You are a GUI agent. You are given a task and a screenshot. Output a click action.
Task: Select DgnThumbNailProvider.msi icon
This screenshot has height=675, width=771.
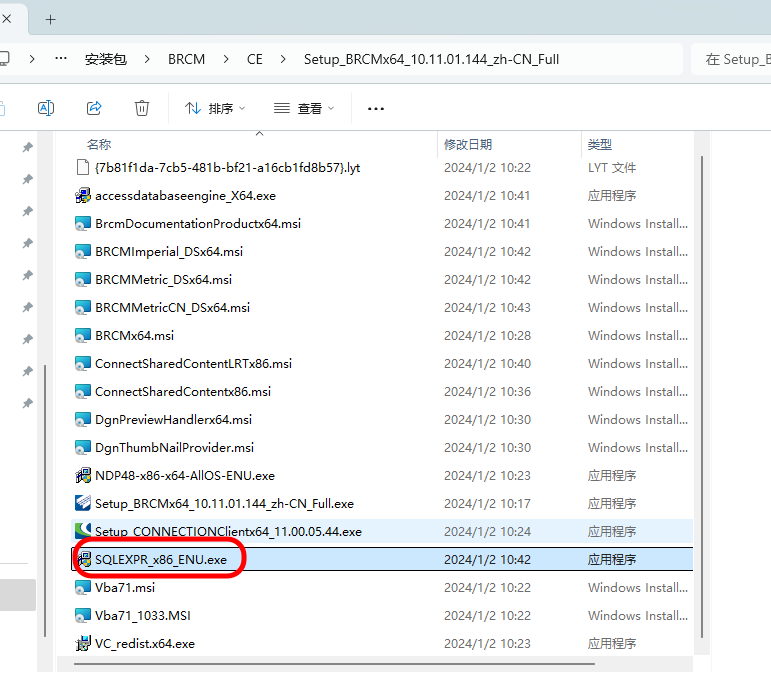coord(83,448)
